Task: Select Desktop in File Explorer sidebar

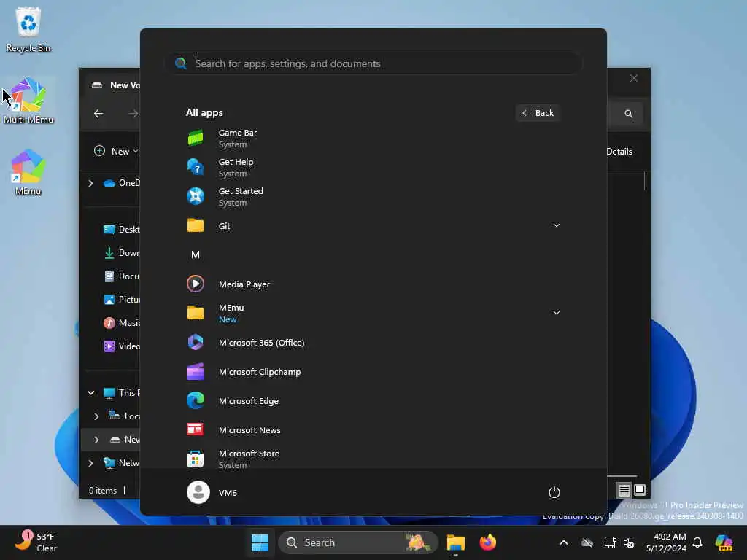Action: point(122,230)
